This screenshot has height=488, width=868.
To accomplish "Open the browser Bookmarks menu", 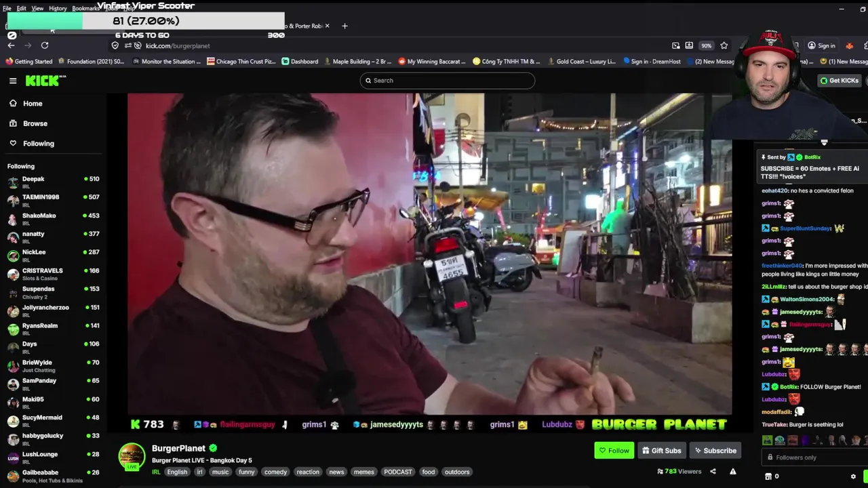I will coord(85,8).
